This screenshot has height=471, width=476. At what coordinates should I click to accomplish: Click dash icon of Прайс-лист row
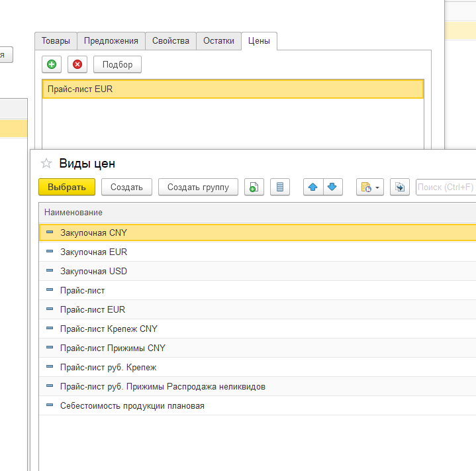50,290
